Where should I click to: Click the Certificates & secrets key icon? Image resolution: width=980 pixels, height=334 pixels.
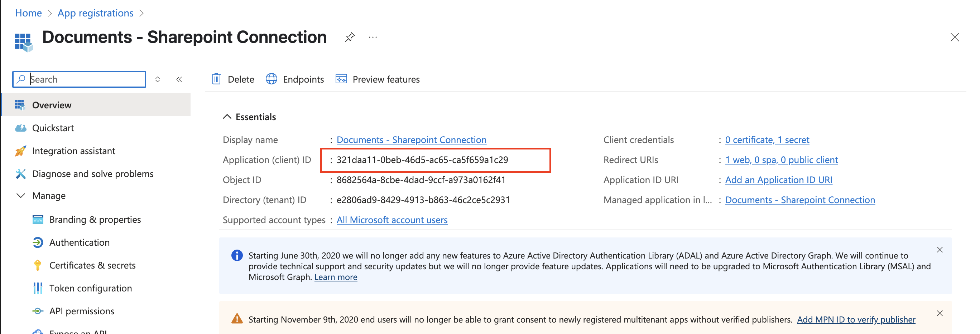38,265
